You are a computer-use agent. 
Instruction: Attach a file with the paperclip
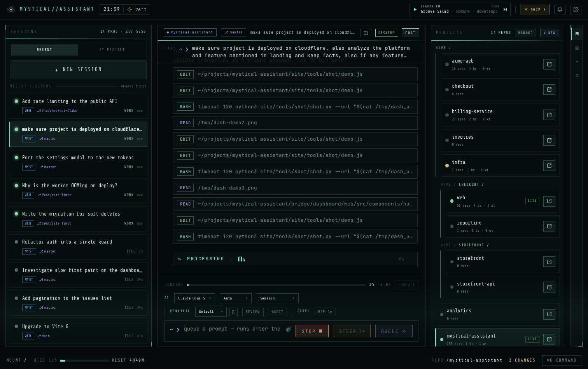point(288,329)
